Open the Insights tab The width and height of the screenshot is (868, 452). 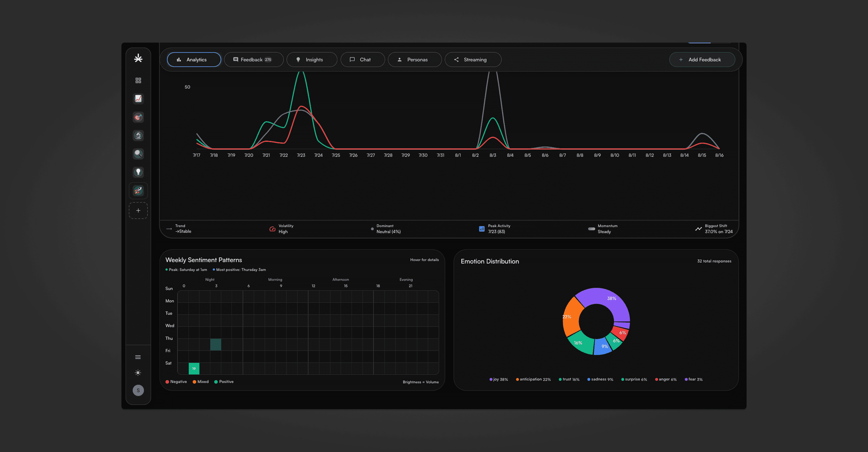312,60
